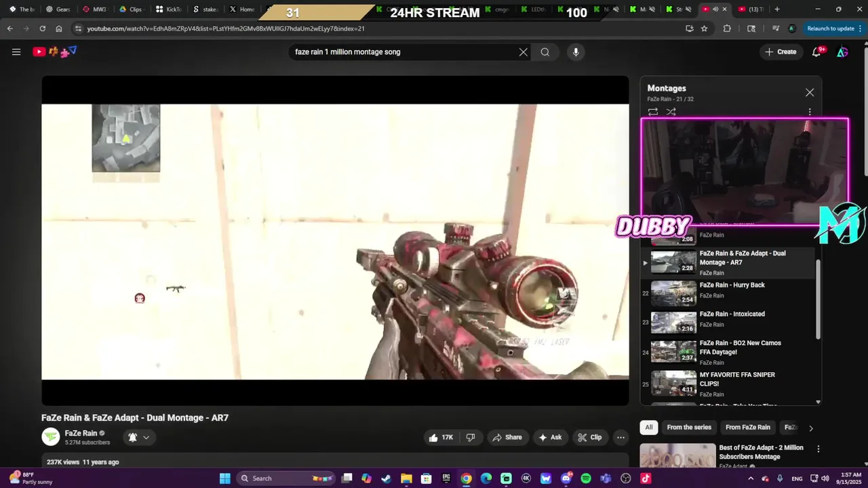This screenshot has height=488, width=868.
Task: Show hidden system tray icons
Action: click(751, 479)
